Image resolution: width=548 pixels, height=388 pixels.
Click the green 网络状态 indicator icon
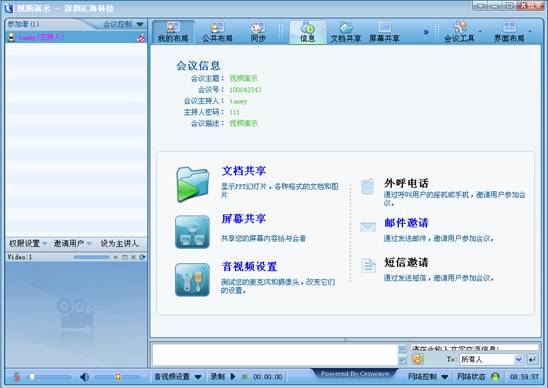495,377
